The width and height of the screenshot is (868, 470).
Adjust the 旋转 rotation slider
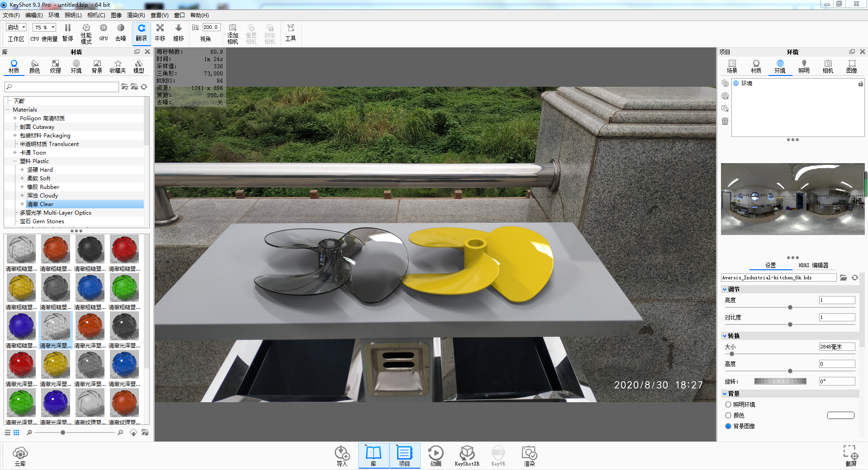click(780, 381)
